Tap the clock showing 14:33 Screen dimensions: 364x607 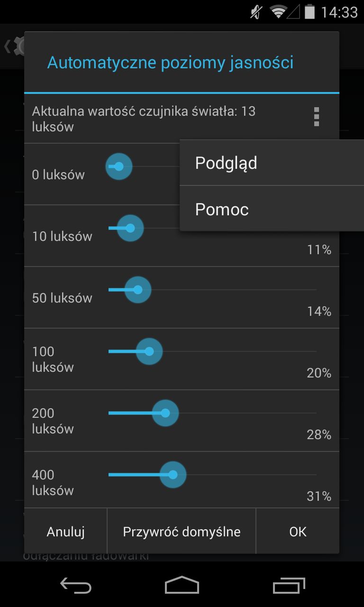(339, 12)
